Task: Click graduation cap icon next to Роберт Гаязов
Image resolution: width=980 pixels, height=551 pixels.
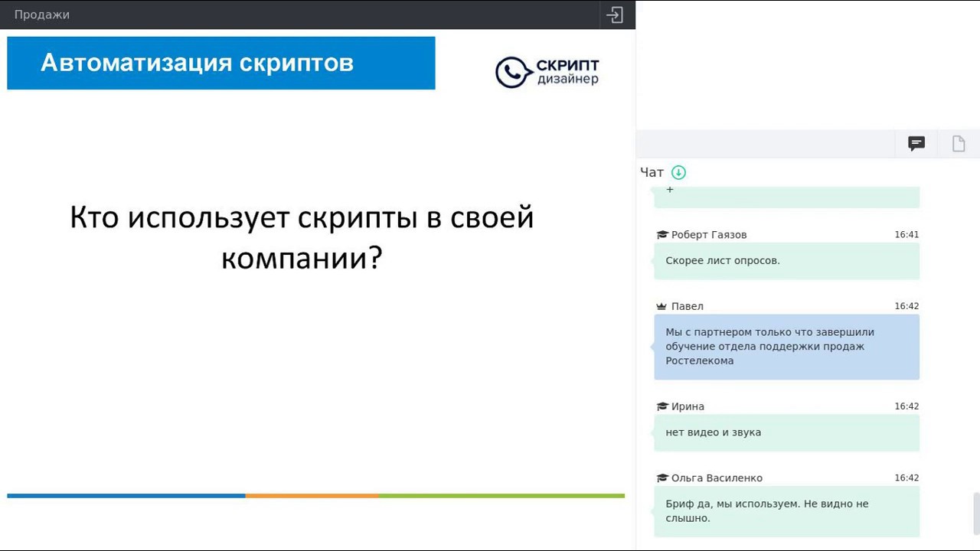Action: (x=662, y=235)
